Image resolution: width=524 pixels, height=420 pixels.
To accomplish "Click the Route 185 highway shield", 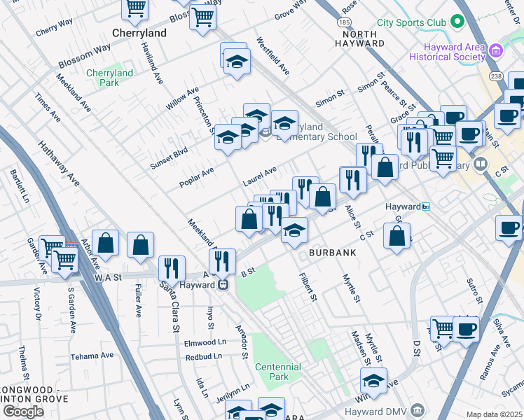I will coord(344,22).
